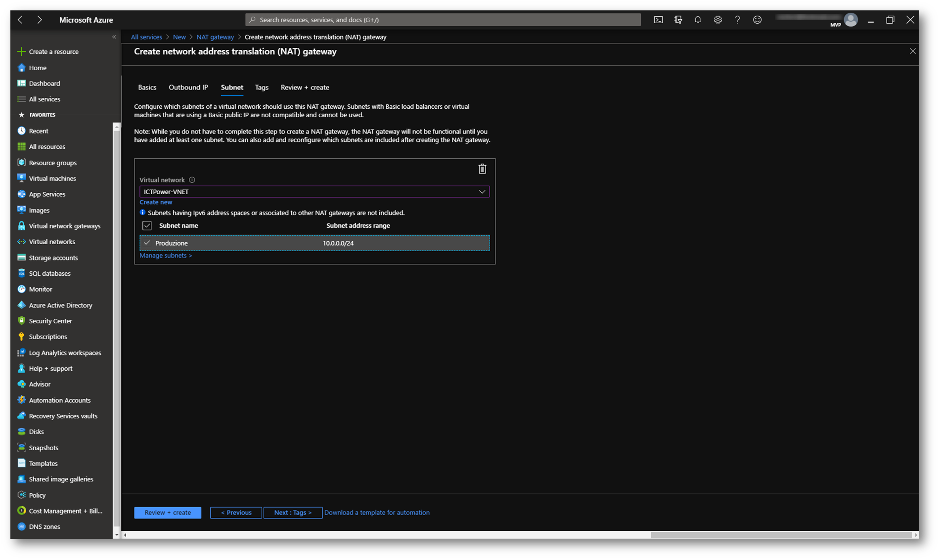Open the feedback smiley icon
This screenshot has height=560, width=940.
pos(757,20)
